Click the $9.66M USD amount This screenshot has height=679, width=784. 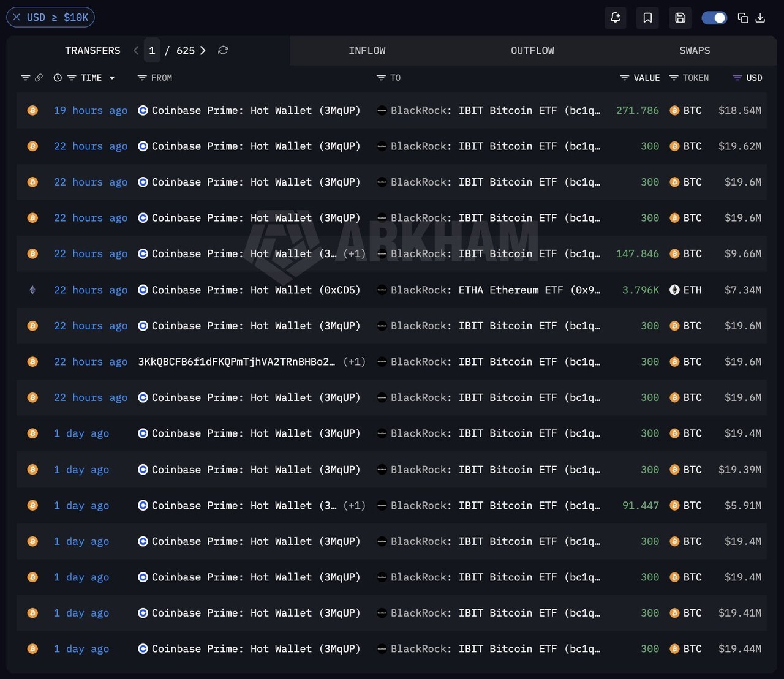(743, 253)
